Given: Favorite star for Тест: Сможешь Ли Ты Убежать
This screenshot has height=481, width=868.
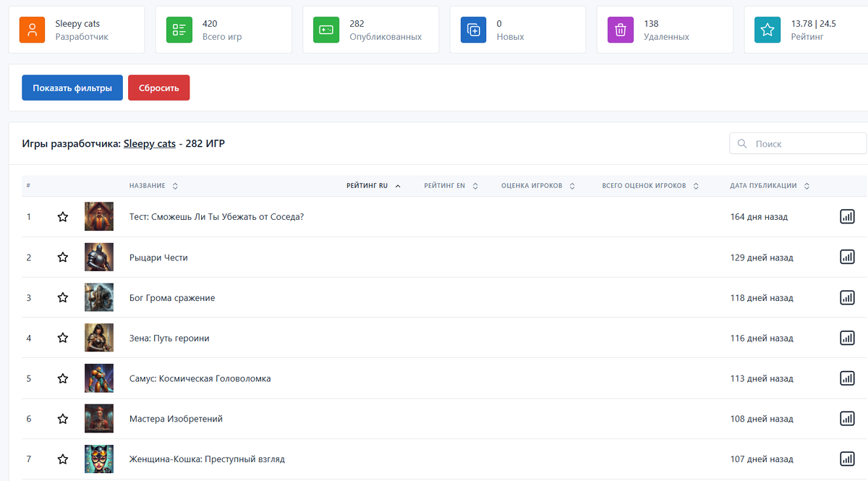Looking at the screenshot, I should point(63,216).
